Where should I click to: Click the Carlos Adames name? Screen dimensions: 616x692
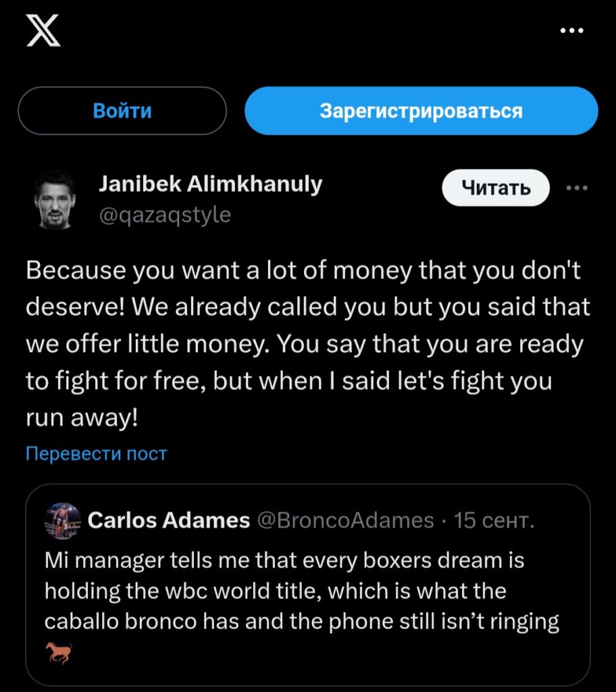[169, 520]
